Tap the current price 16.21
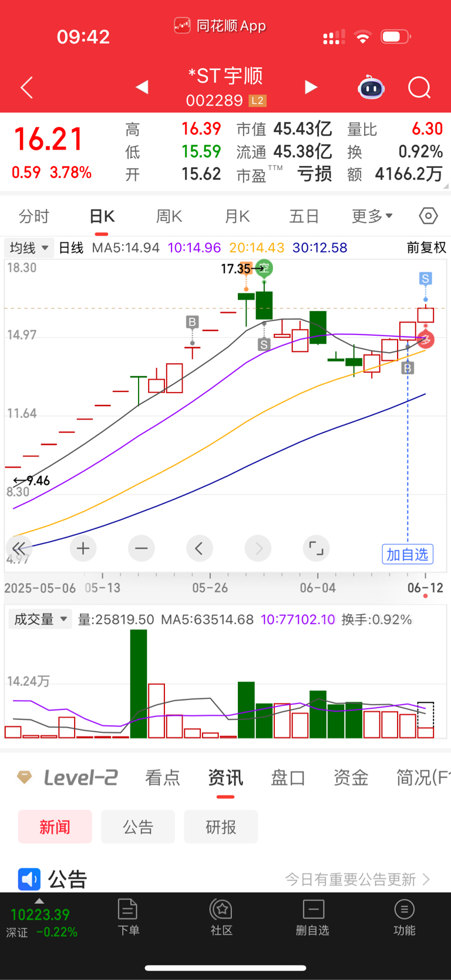 click(x=49, y=140)
